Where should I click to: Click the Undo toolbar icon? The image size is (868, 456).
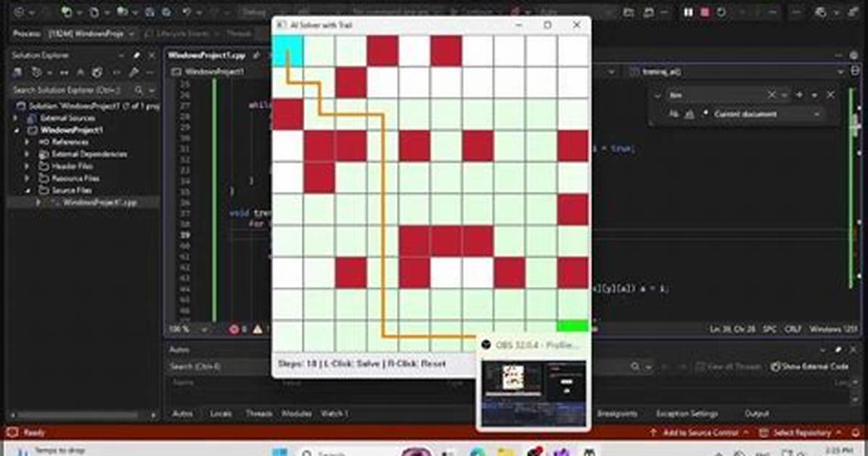pos(187,12)
